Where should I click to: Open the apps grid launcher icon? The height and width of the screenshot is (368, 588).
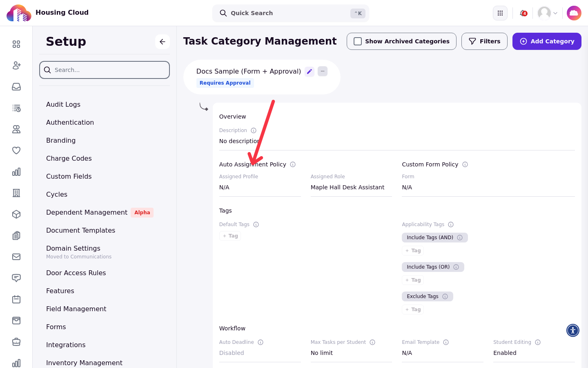pos(500,13)
